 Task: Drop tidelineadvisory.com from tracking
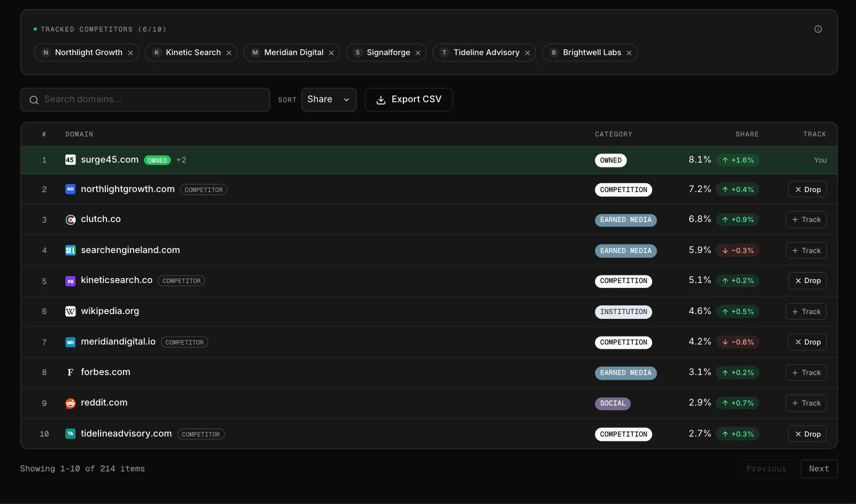click(807, 434)
